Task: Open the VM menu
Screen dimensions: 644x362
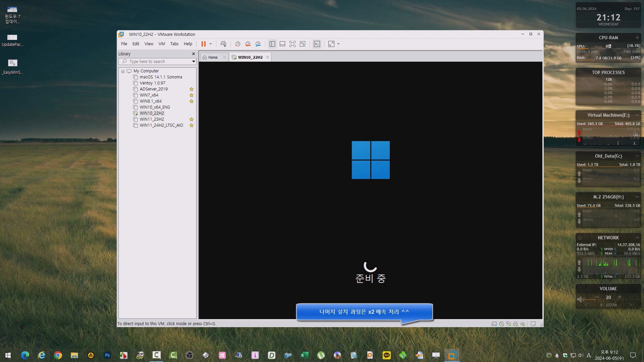Action: (x=162, y=44)
